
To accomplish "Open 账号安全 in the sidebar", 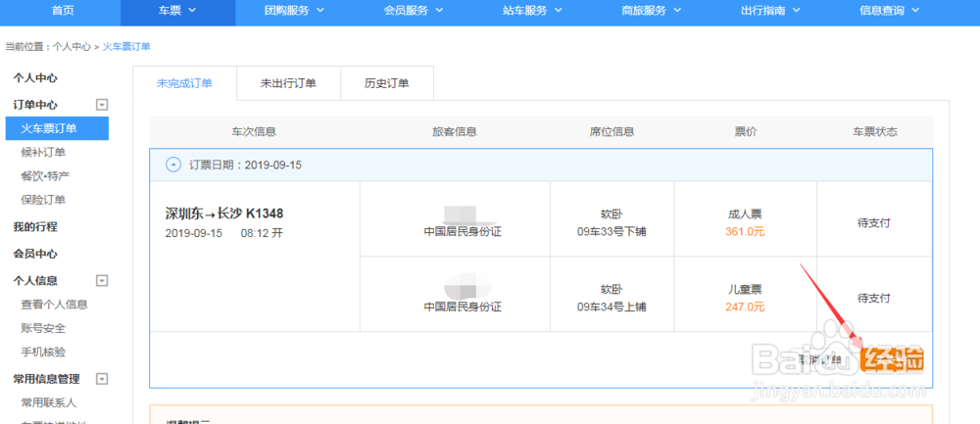I will pos(43,328).
